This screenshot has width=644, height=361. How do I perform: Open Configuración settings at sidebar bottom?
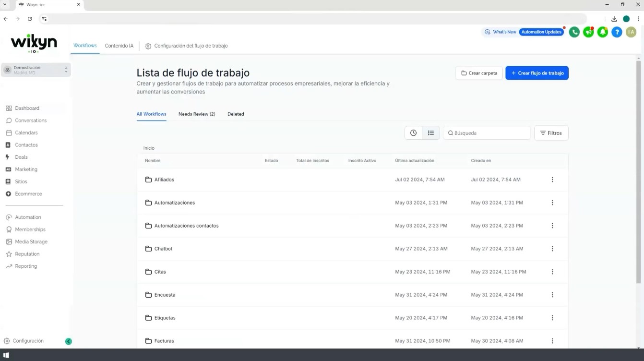click(24, 341)
